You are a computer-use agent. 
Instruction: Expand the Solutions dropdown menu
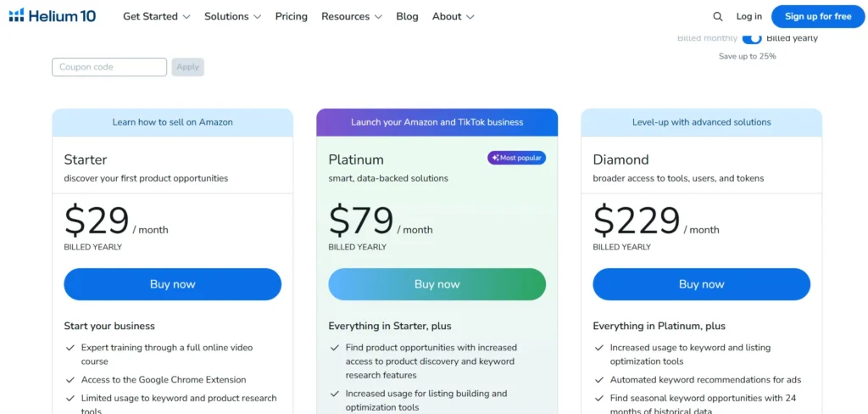coord(232,16)
